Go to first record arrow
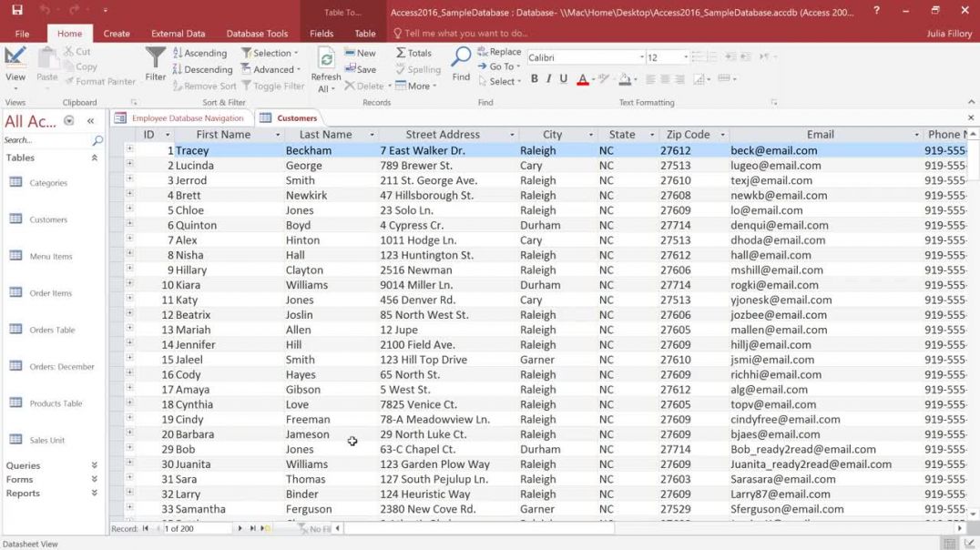 pos(146,528)
